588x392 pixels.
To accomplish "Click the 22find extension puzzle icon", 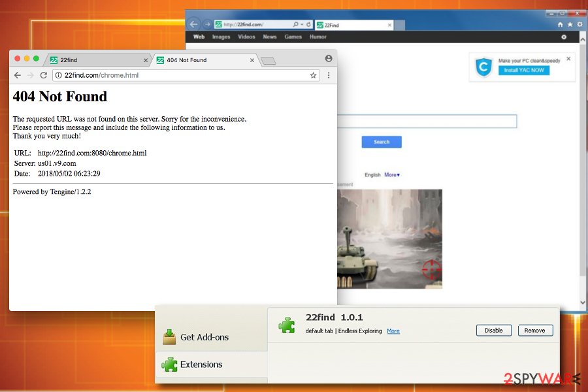I will pos(287,325).
